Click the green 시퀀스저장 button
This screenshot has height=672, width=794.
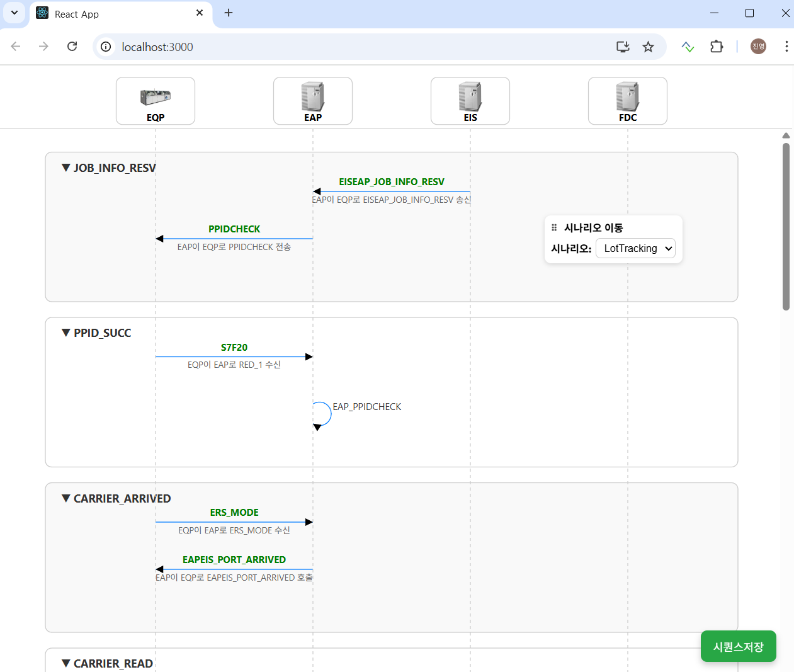coord(738,647)
